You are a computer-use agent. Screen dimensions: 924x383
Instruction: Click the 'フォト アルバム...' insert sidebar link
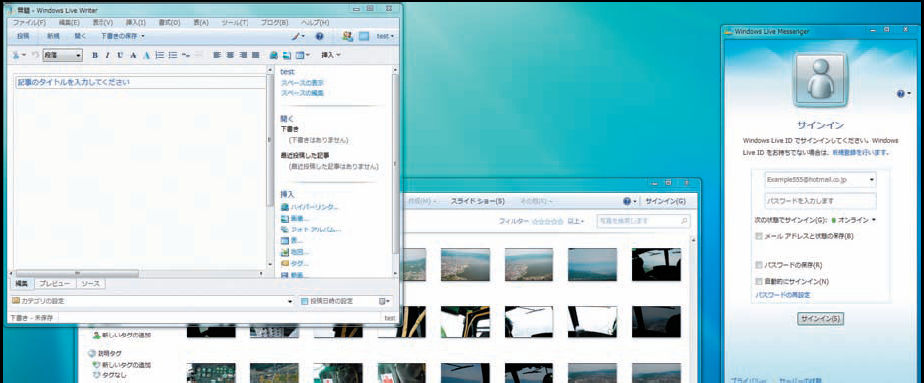[x=316, y=229]
